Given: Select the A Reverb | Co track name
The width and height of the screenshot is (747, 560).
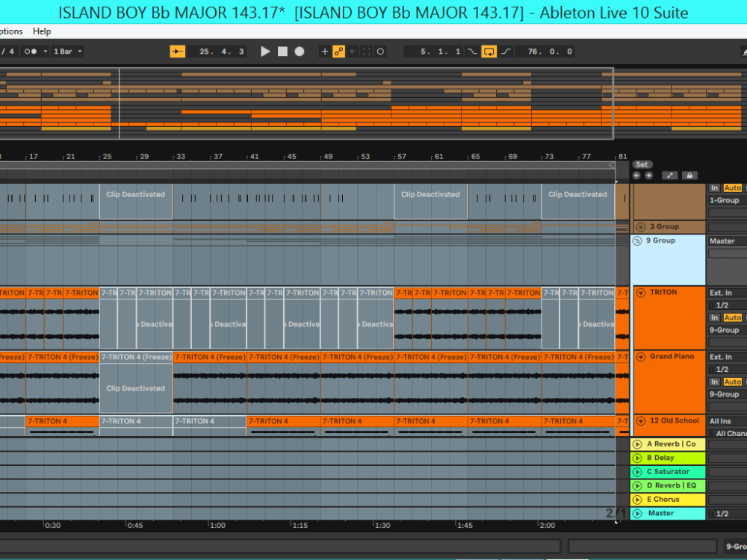Looking at the screenshot, I should [671, 444].
